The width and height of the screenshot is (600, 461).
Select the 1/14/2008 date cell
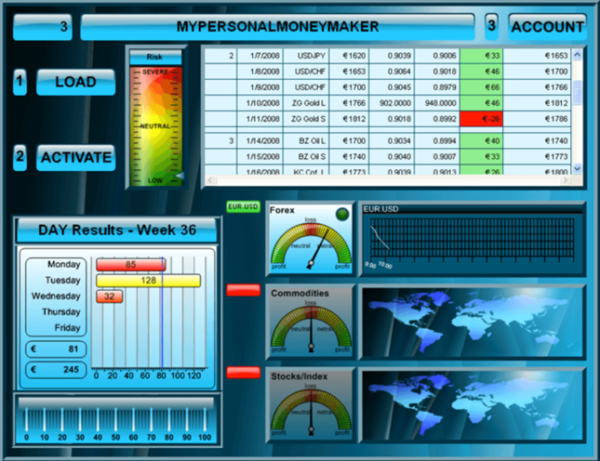point(260,141)
